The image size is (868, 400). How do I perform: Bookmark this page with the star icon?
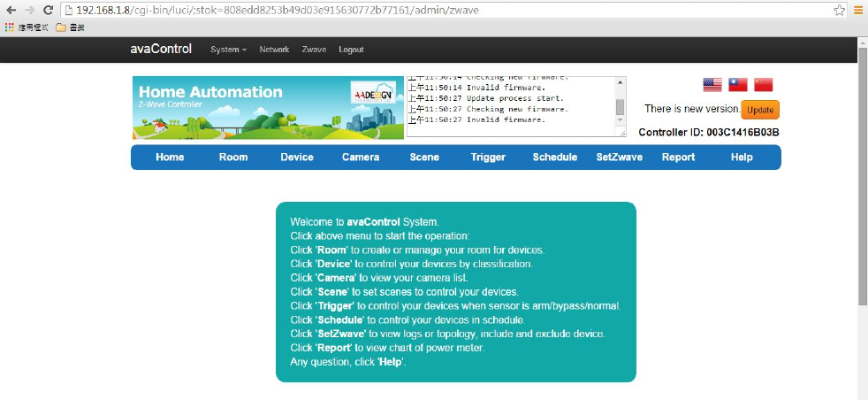coord(839,10)
